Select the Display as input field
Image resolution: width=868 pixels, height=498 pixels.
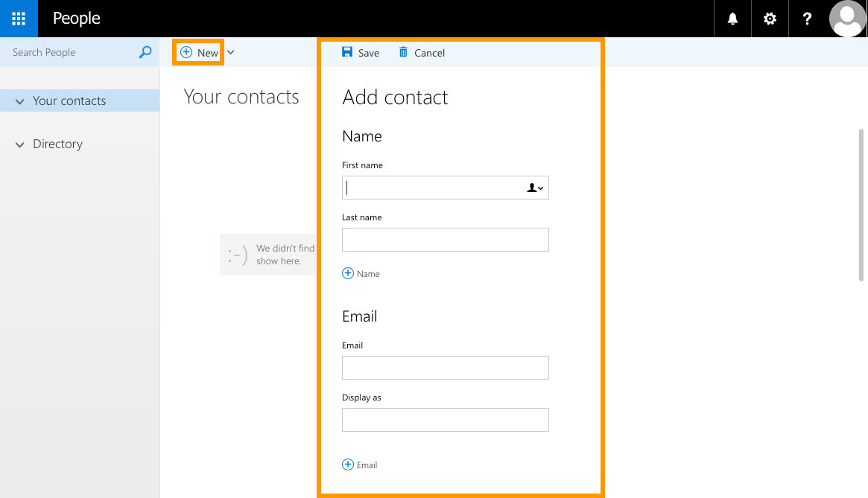445,420
